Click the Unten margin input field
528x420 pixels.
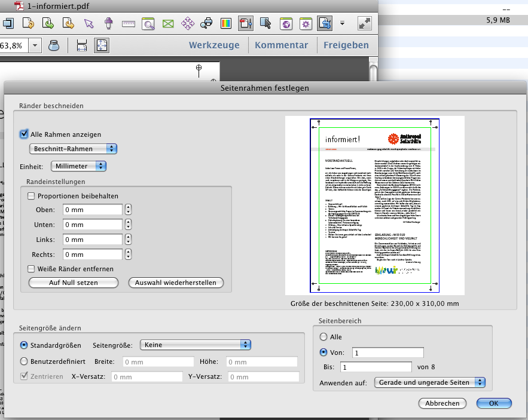click(x=93, y=225)
